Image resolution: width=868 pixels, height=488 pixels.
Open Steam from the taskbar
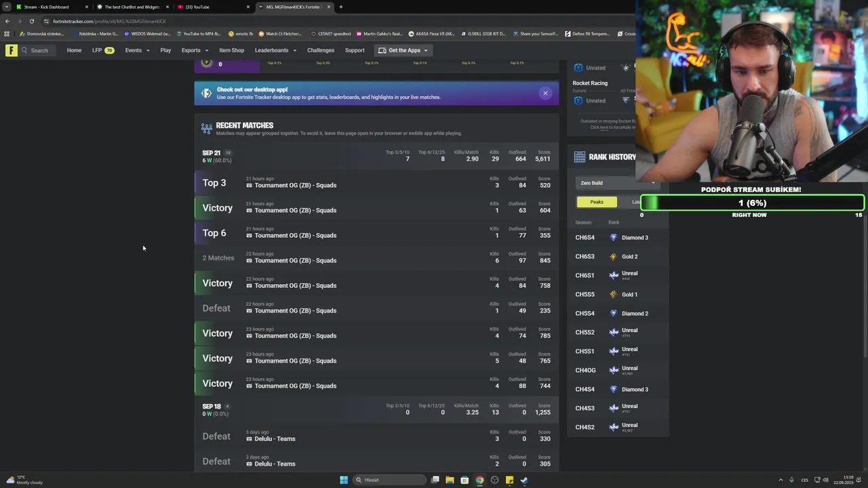coord(524,481)
